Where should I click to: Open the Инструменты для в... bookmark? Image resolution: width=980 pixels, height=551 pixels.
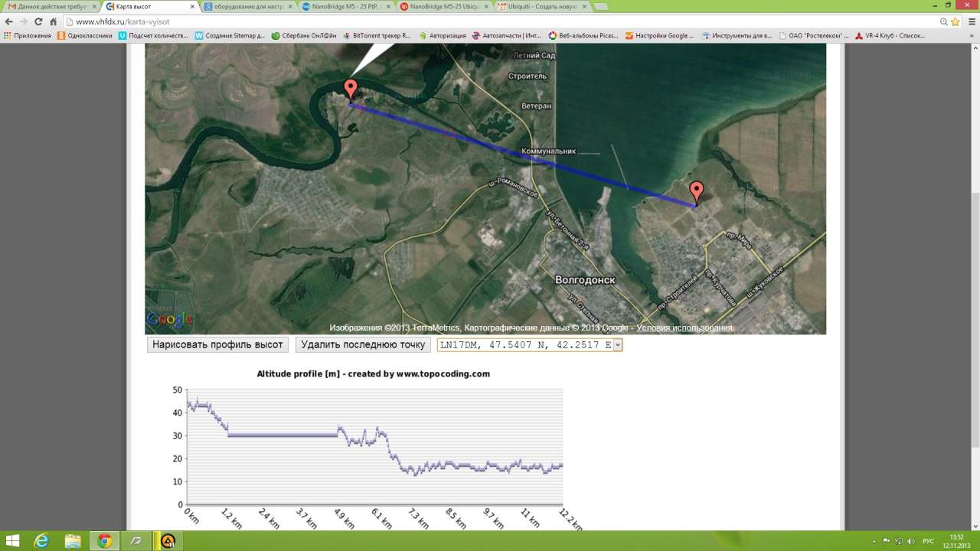(x=737, y=35)
